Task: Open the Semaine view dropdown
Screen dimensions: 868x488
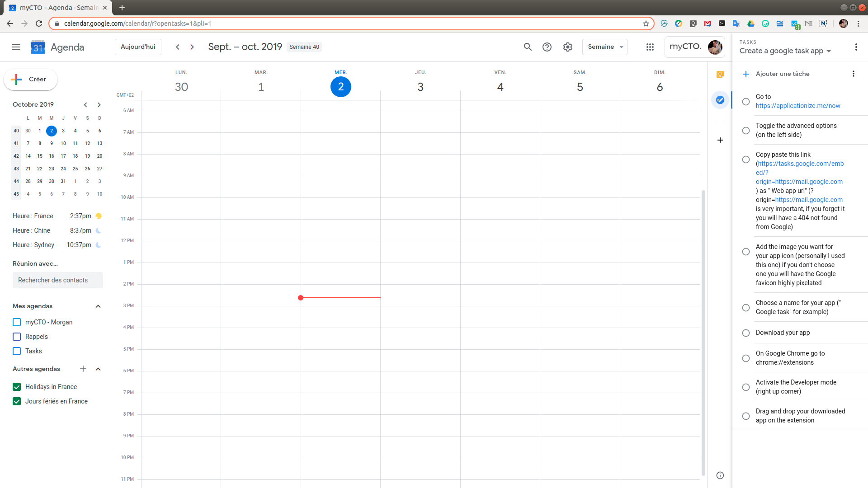Action: (x=605, y=47)
